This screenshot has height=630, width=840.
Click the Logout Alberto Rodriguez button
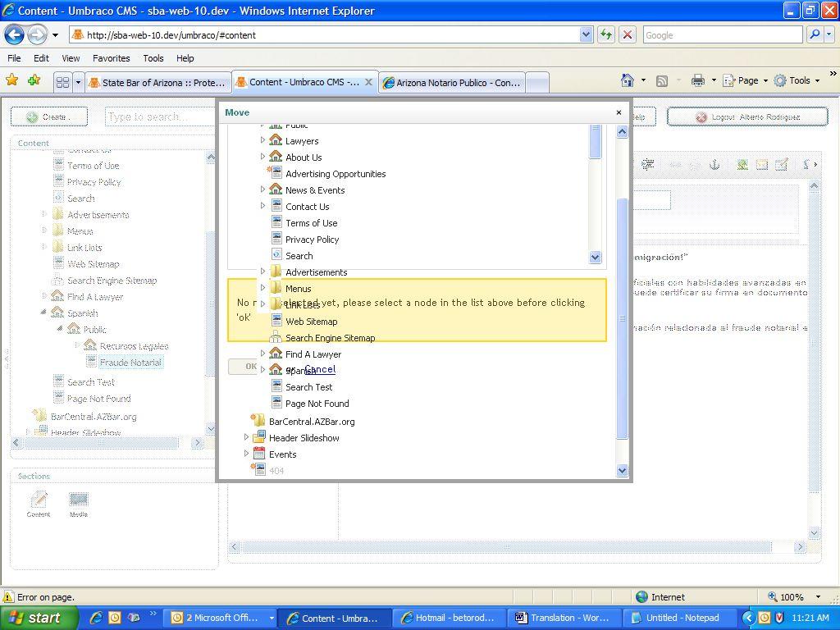pos(747,116)
